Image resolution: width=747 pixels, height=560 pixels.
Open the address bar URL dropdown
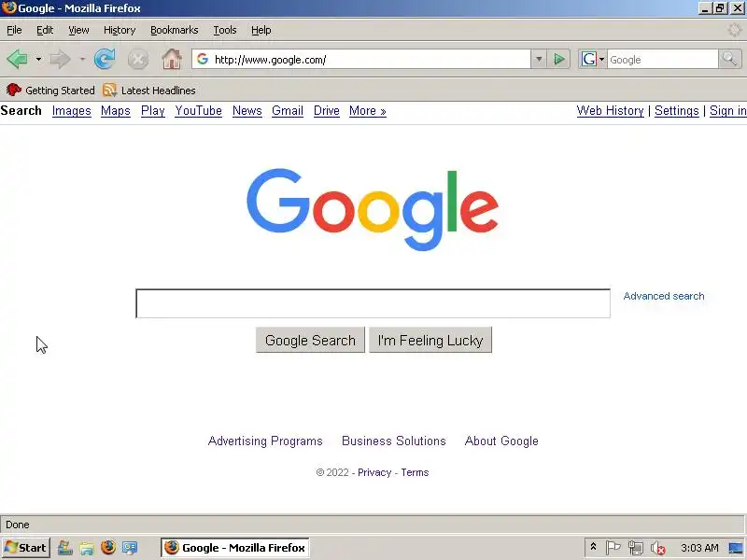coord(539,60)
